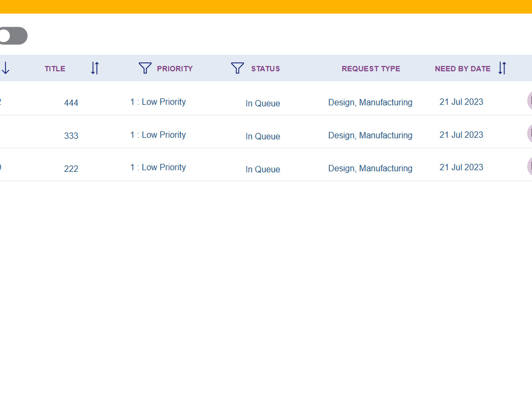The image size is (532, 399).
Task: Click the circular avatar on the 333 row
Action: pos(530,134)
